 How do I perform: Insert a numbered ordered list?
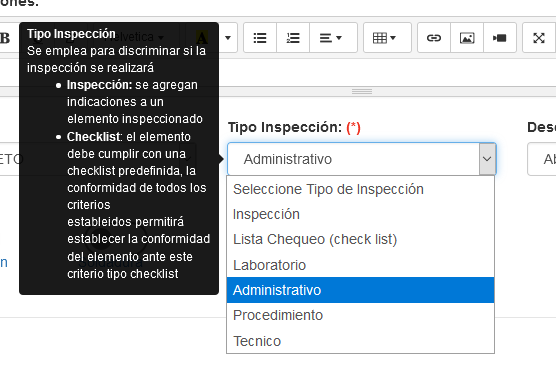[x=293, y=38]
